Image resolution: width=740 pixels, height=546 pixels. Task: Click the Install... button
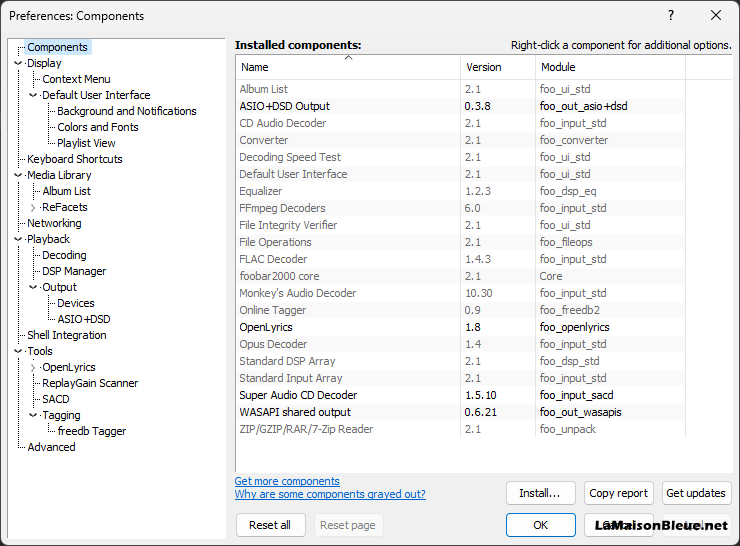pos(540,493)
